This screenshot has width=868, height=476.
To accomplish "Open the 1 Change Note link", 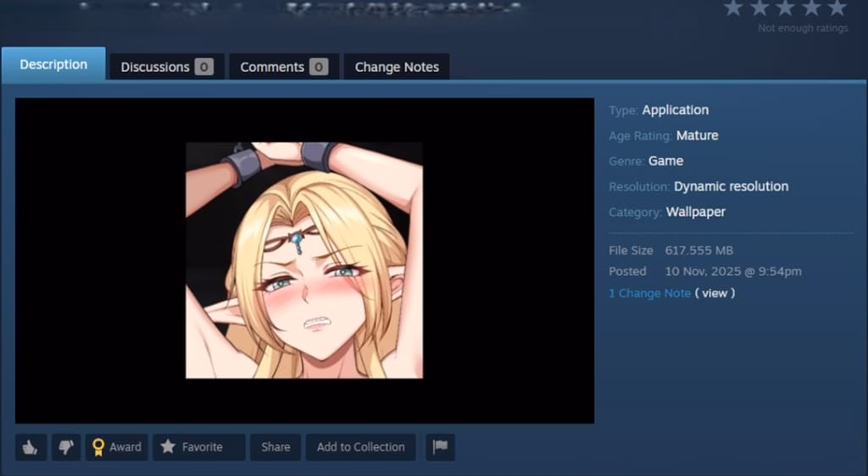I will click(x=649, y=294).
